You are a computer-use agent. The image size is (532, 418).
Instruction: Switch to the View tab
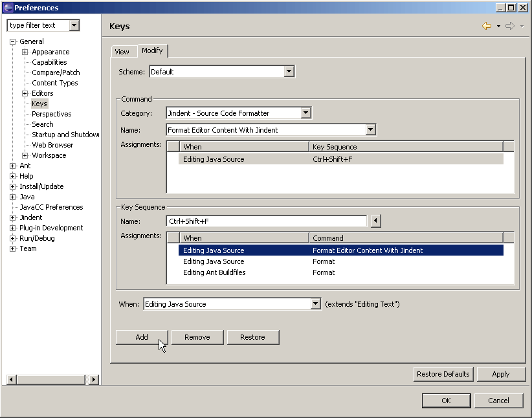(x=122, y=52)
